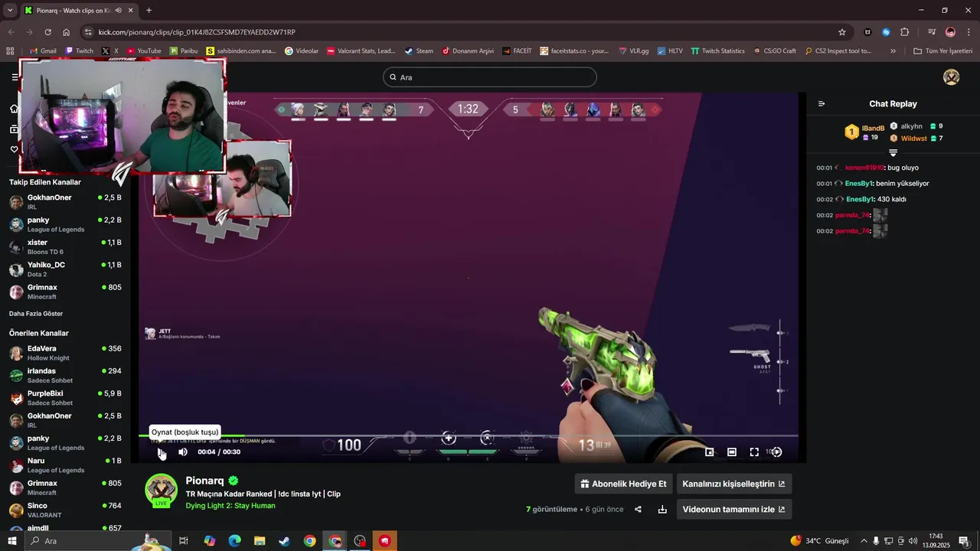Open the YouTube bookmark

(x=144, y=51)
